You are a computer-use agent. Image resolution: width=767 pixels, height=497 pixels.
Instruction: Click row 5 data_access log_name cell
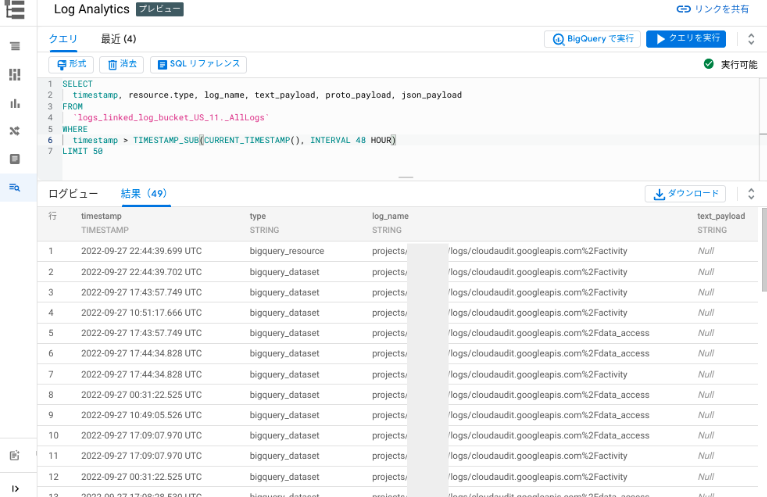pyautogui.click(x=511, y=333)
